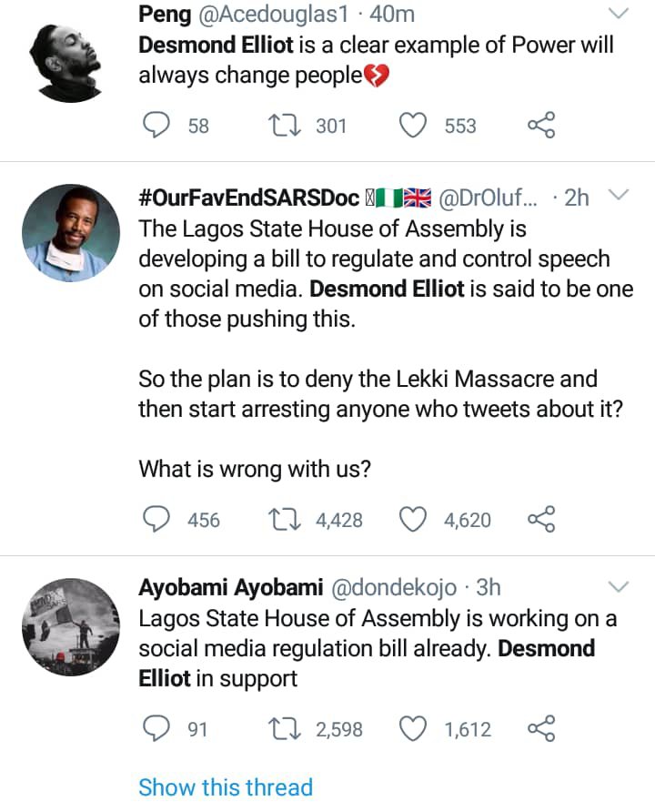The width and height of the screenshot is (655, 812).
Task: Click the retweet icon showing 301
Action: (283, 126)
